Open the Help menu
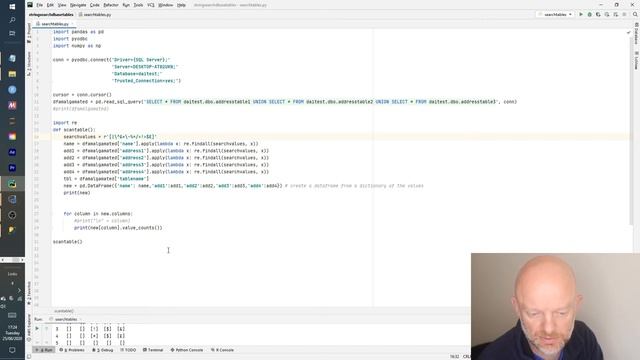The width and height of the screenshot is (640, 360). pyautogui.click(x=181, y=5)
